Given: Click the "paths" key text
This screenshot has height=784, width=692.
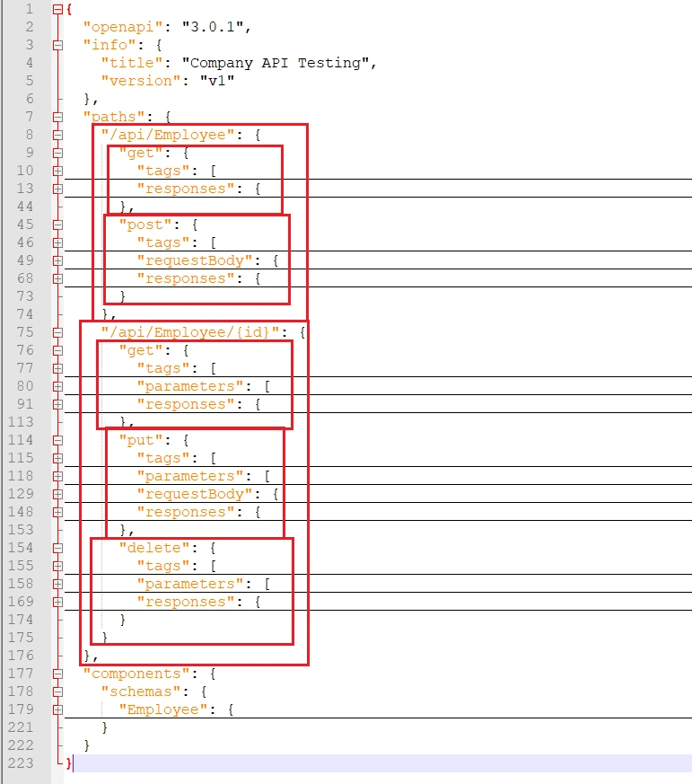Looking at the screenshot, I should click(114, 117).
